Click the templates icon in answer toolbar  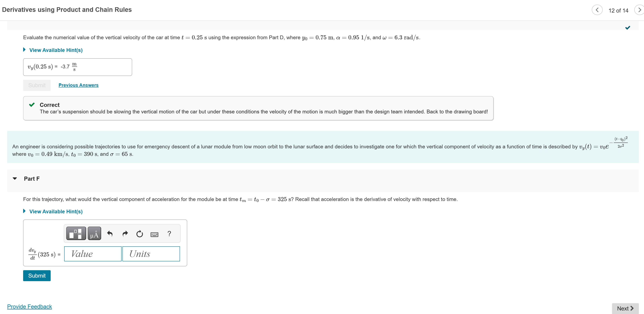coord(76,233)
